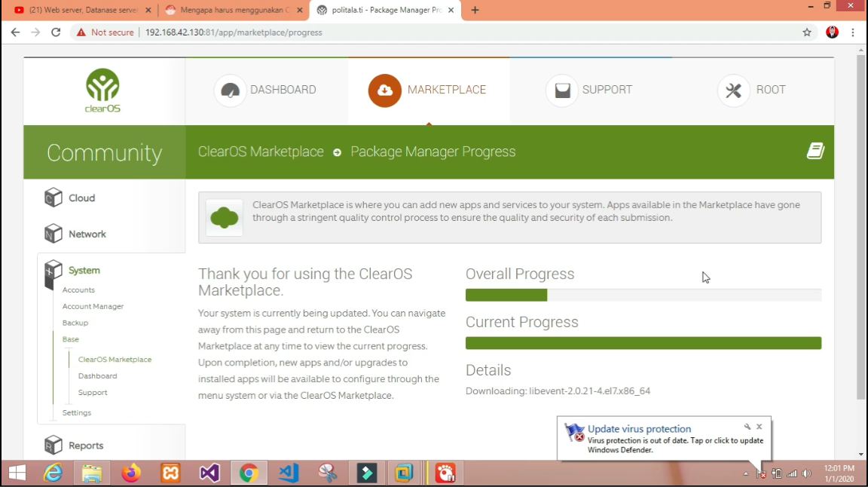Expand the Network sidebar category
This screenshot has width=868, height=487.
[x=87, y=234]
